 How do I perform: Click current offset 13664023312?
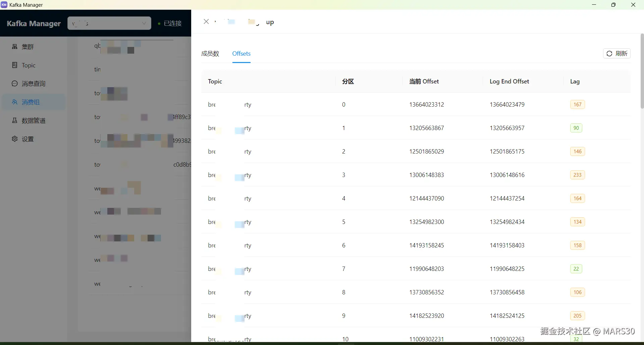pos(427,105)
